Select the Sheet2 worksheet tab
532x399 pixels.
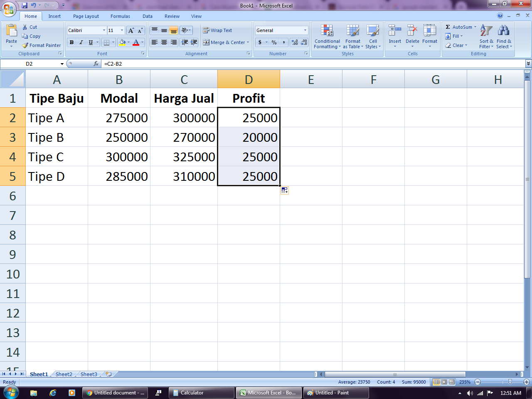(x=63, y=374)
